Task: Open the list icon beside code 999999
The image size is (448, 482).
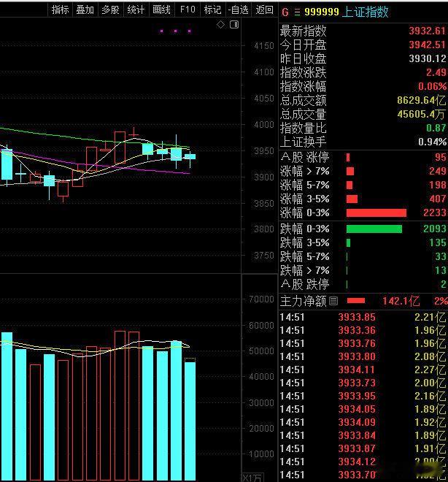Action: (x=297, y=12)
